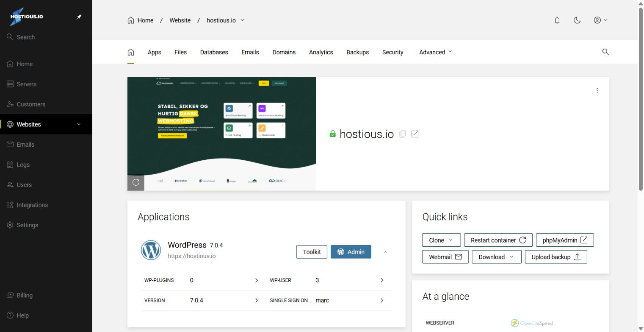Click the OpenLiteSpeed webserver logo
Image resolution: width=644 pixels, height=332 pixels.
532,323
